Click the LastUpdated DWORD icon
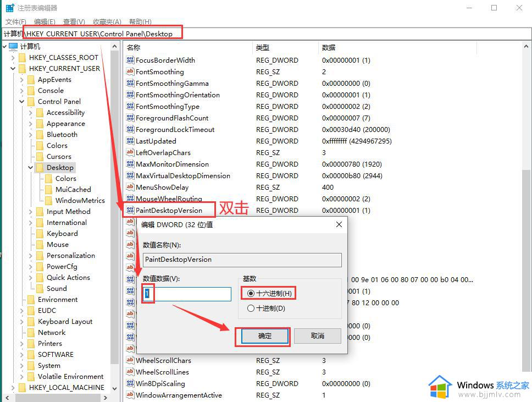Viewport: 532px width, 402px height. (x=130, y=141)
